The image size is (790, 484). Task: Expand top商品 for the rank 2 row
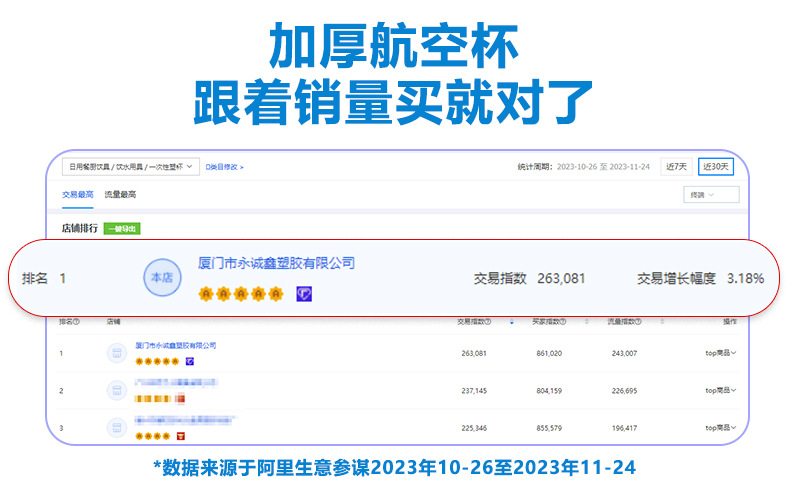click(720, 390)
